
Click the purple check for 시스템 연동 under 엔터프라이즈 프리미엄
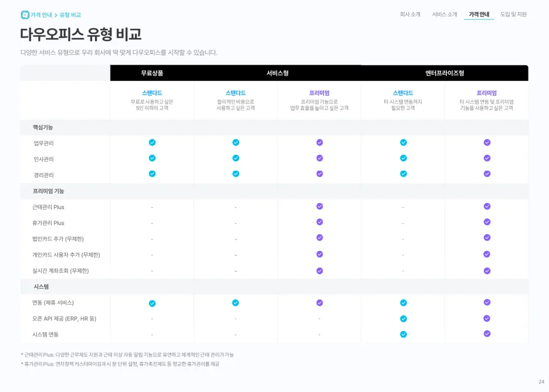tap(486, 334)
